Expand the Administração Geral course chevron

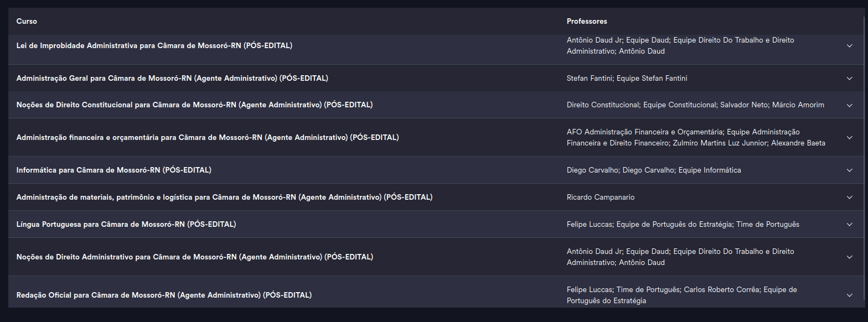point(849,79)
